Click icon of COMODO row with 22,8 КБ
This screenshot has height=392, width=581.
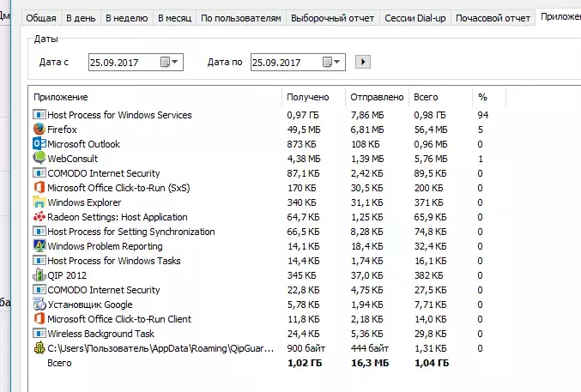pos(39,290)
